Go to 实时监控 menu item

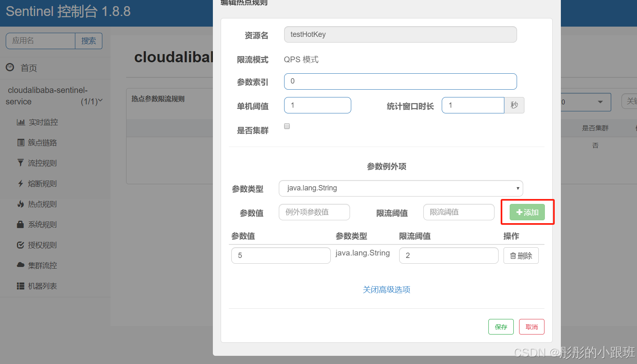pyautogui.click(x=43, y=122)
